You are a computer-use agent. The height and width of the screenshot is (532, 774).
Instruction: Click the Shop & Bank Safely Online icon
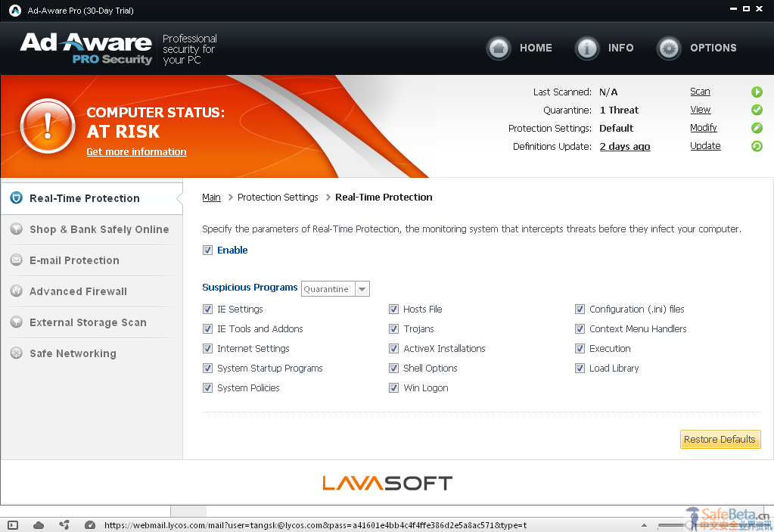[x=17, y=229]
